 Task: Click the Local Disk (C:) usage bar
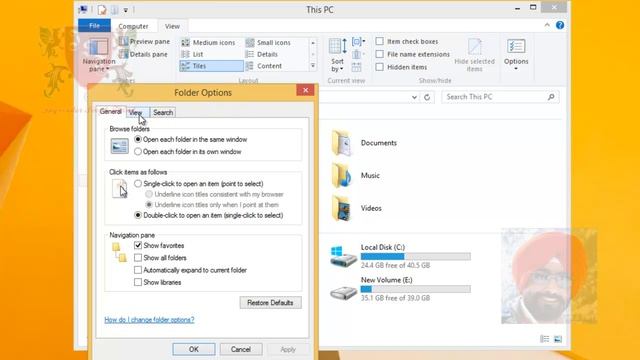coord(416,256)
